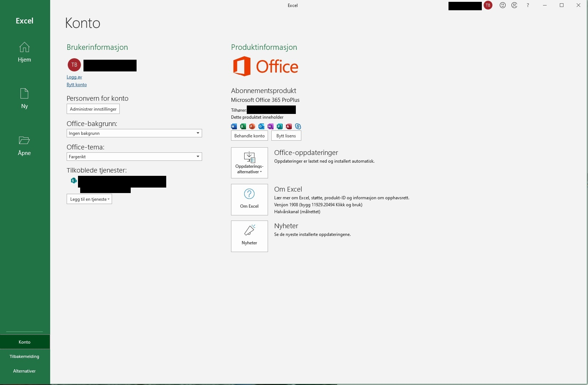Click the TB account avatar in the title bar

pyautogui.click(x=488, y=5)
